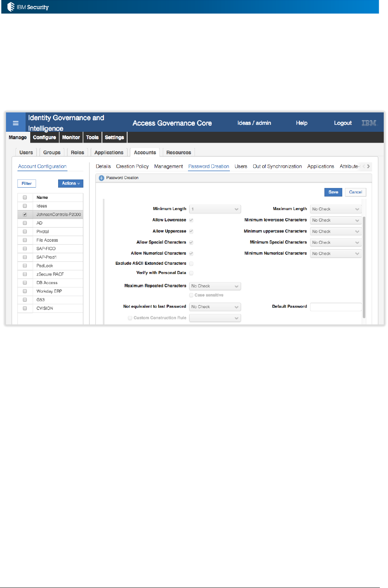
Task: Open the hamburger menu icon
Action: point(16,123)
